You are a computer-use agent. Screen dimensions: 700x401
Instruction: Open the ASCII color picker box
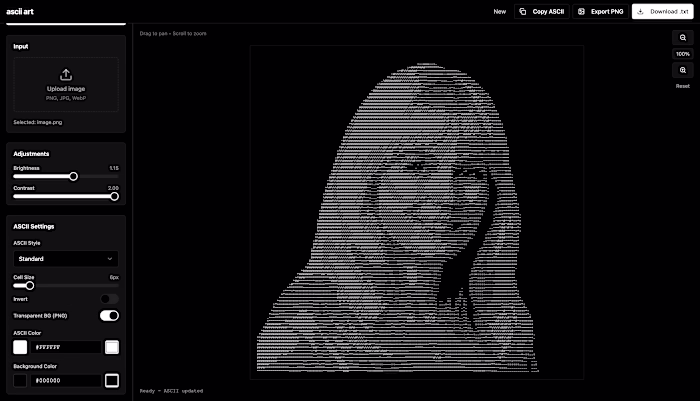click(x=112, y=347)
